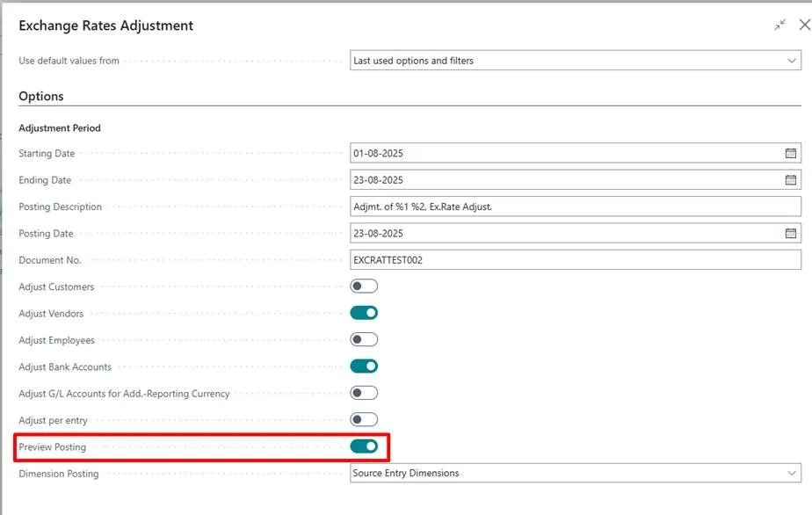
Task: Focus the Posting Date input field
Action: (562, 234)
